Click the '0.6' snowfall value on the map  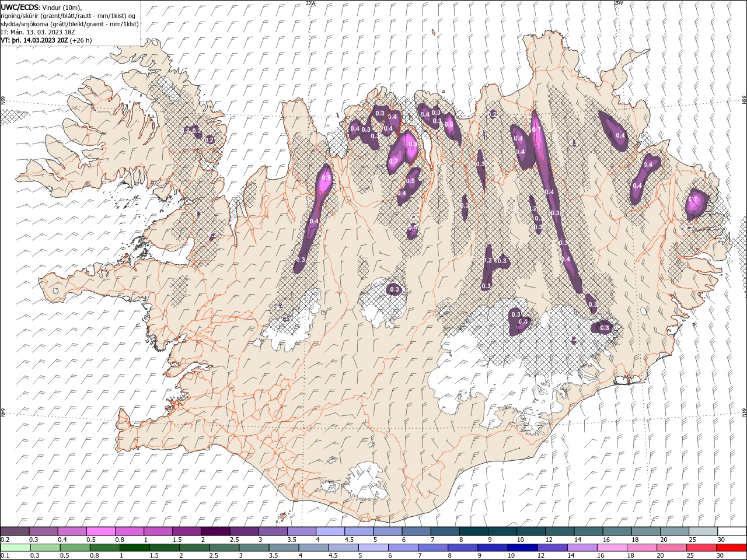(x=449, y=124)
